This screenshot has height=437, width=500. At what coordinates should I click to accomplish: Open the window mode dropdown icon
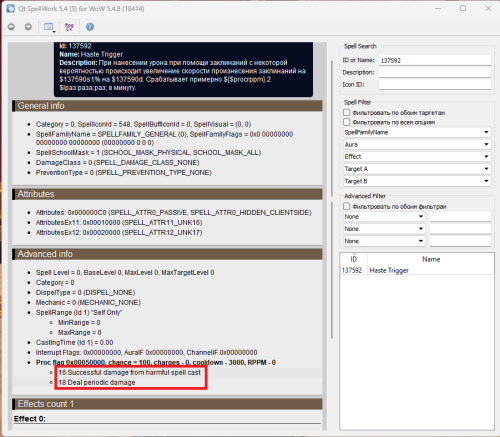point(49,27)
